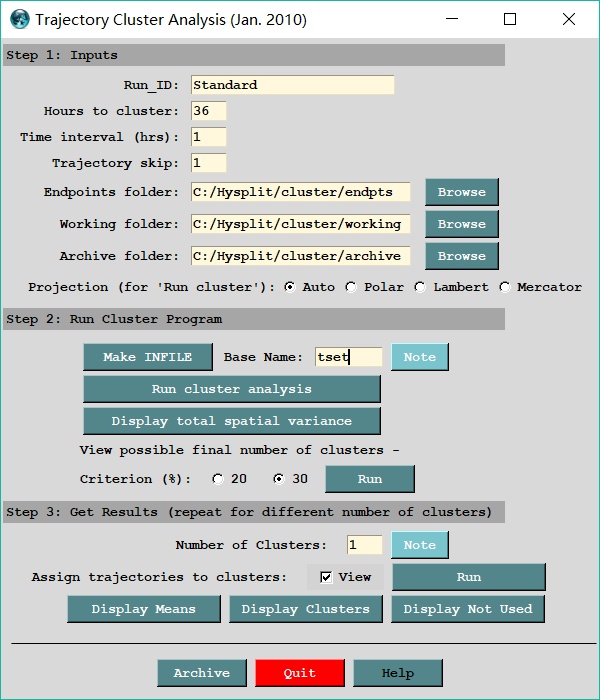
Task: Select the Mercator projection option
Action: click(504, 287)
